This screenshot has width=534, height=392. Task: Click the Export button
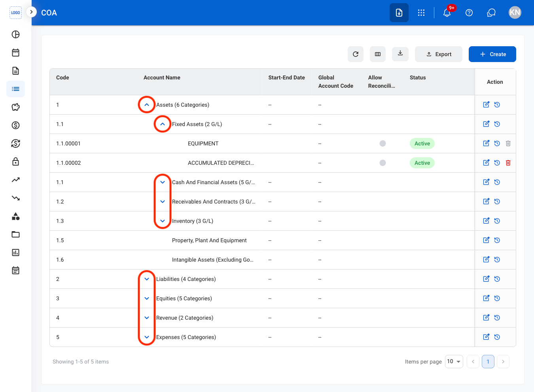(x=439, y=54)
